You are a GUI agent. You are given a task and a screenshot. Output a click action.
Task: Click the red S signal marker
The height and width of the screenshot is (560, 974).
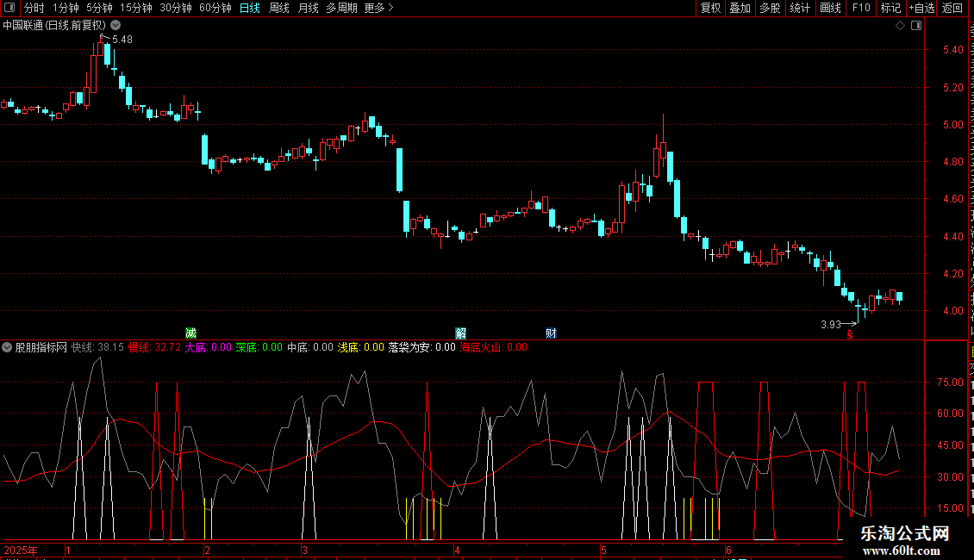(x=850, y=334)
